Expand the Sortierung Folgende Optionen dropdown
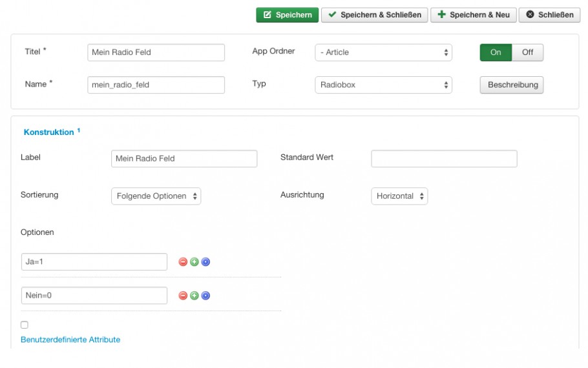 156,196
